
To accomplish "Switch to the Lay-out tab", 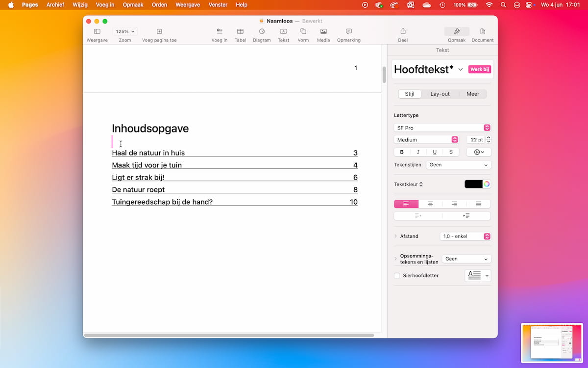I will pos(440,94).
